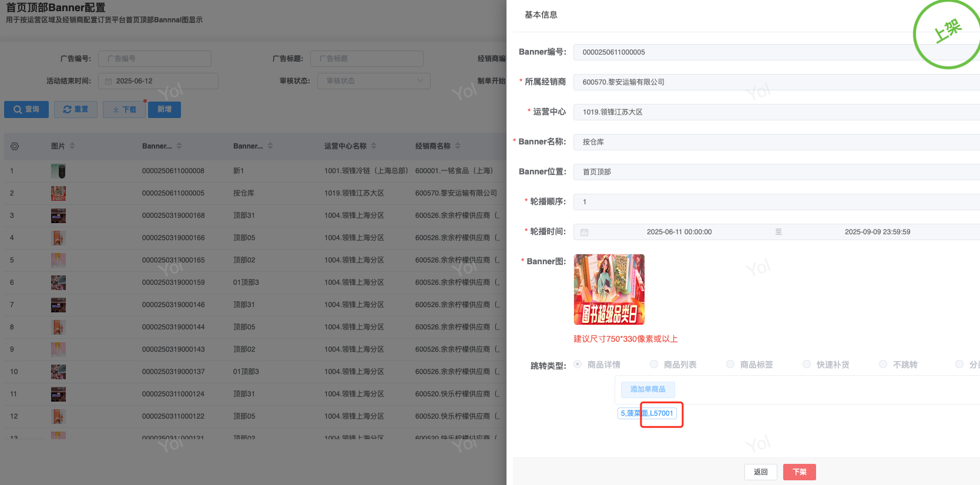
Task: Click the 按仓库 cell in table row 2
Action: 244,193
